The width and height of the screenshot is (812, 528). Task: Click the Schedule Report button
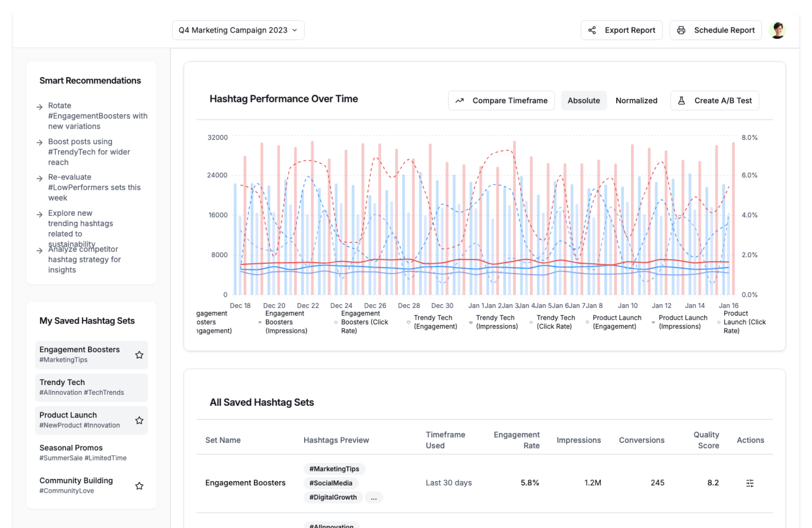716,30
